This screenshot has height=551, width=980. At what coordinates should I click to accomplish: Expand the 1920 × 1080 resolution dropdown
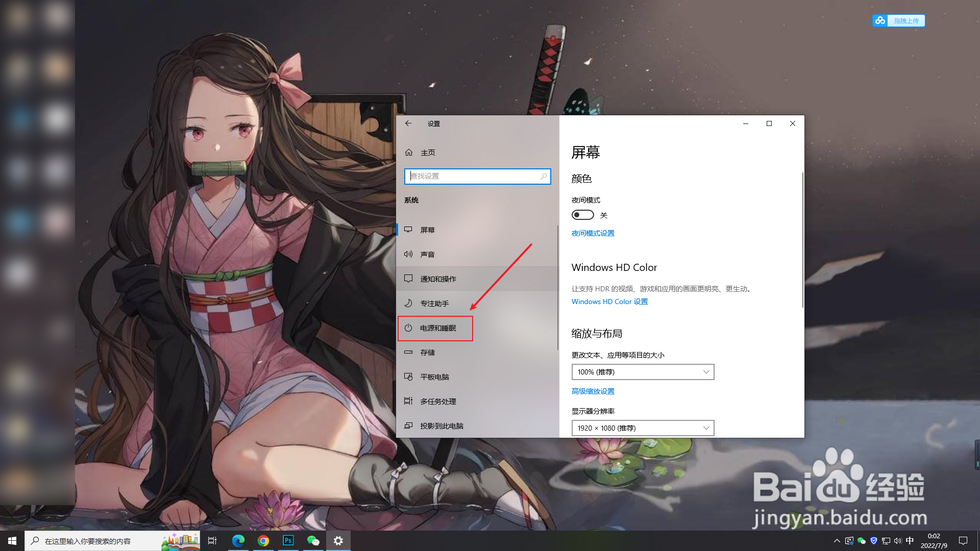click(x=643, y=428)
